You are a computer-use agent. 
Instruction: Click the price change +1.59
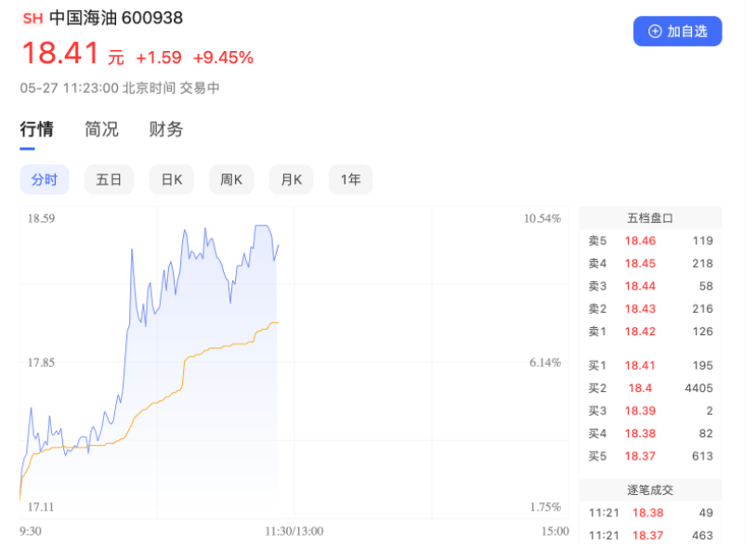pyautogui.click(x=159, y=58)
